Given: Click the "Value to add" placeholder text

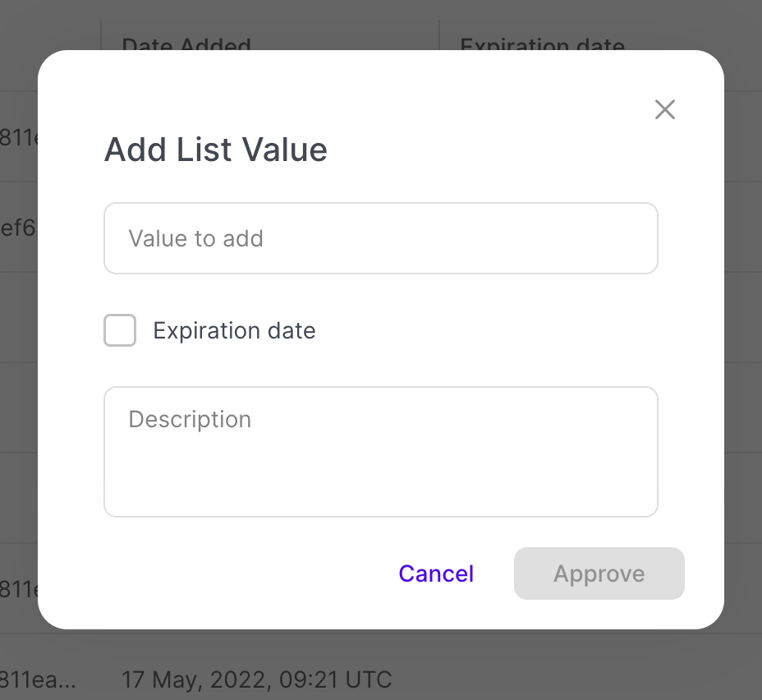Looking at the screenshot, I should pyautogui.click(x=195, y=238).
